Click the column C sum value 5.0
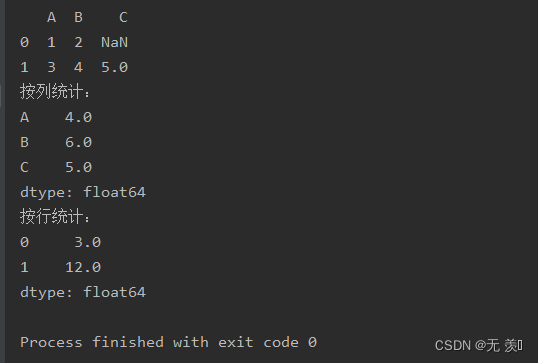538x363 pixels. pos(79,167)
